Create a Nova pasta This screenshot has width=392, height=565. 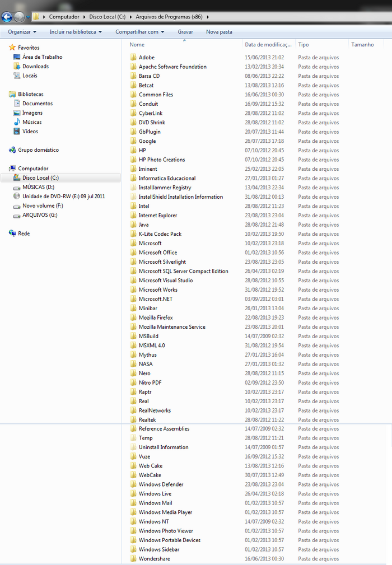point(219,32)
